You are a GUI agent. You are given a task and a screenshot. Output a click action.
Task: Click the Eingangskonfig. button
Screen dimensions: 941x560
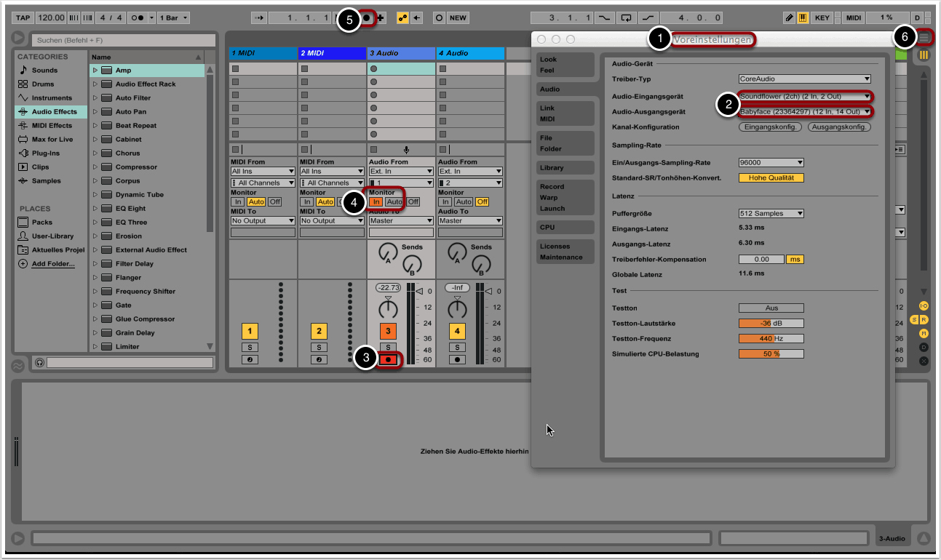(x=770, y=127)
